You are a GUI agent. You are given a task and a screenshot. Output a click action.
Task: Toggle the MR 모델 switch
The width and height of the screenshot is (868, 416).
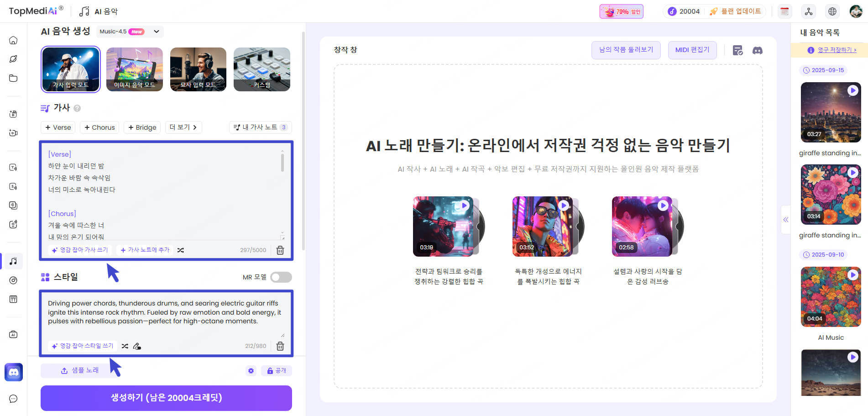coord(281,277)
